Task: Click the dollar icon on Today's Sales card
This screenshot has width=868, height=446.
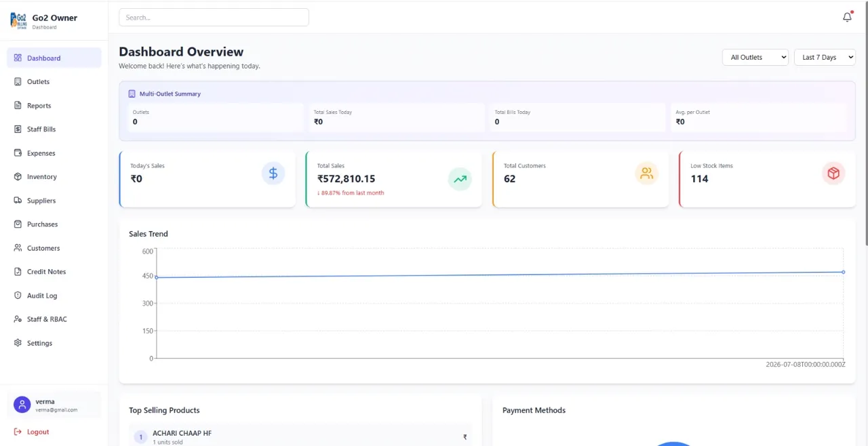Action: [x=273, y=174]
